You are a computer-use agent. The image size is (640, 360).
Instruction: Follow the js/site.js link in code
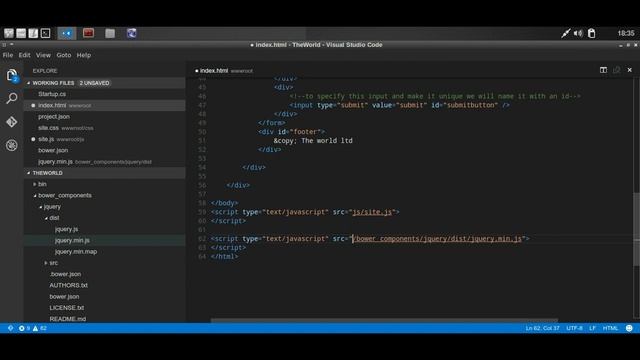(x=372, y=212)
